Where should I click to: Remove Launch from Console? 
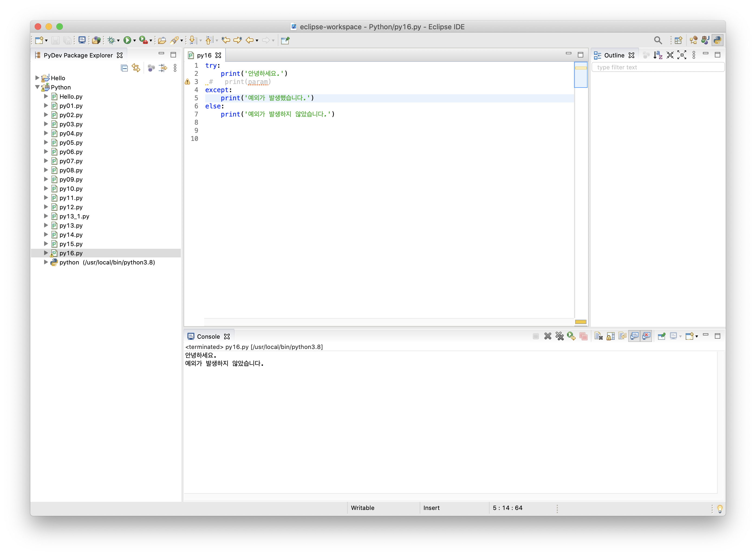[548, 336]
